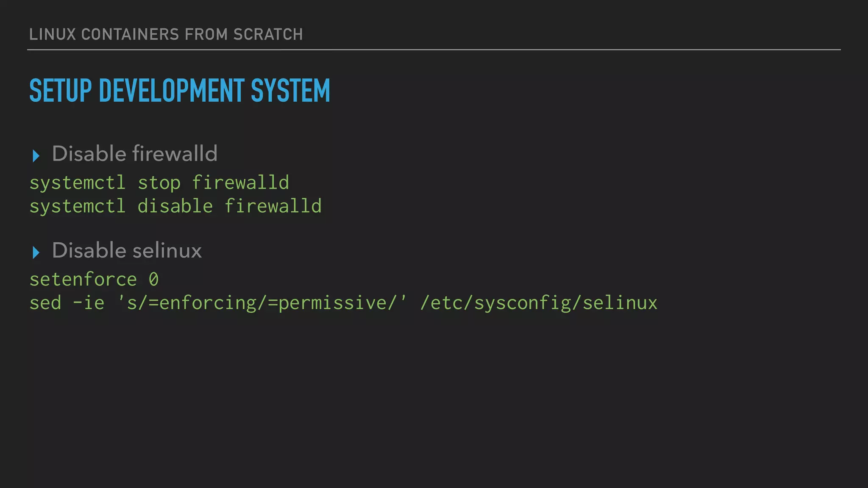Click 'disable' in the second systemctl command

[175, 206]
